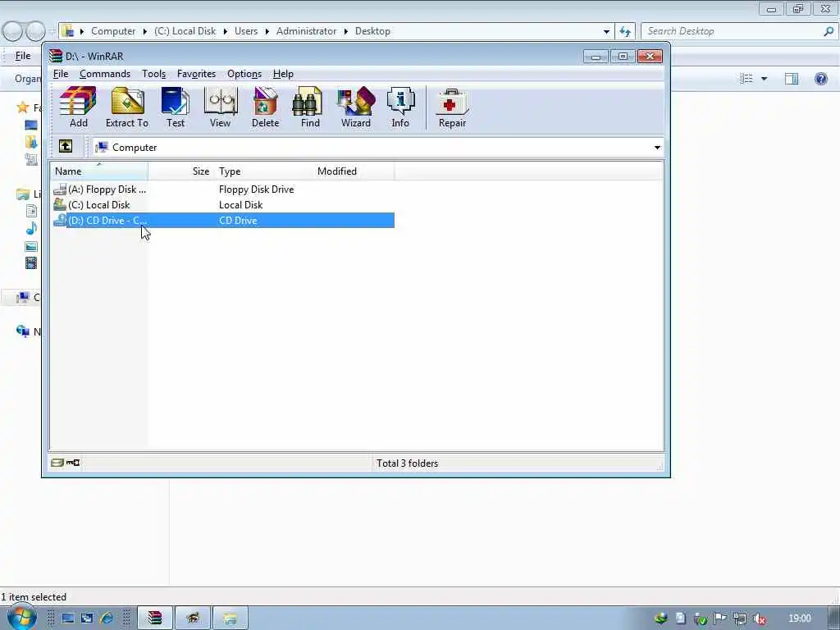
Task: Click the WinRAR address field showing Computer
Action: (377, 148)
